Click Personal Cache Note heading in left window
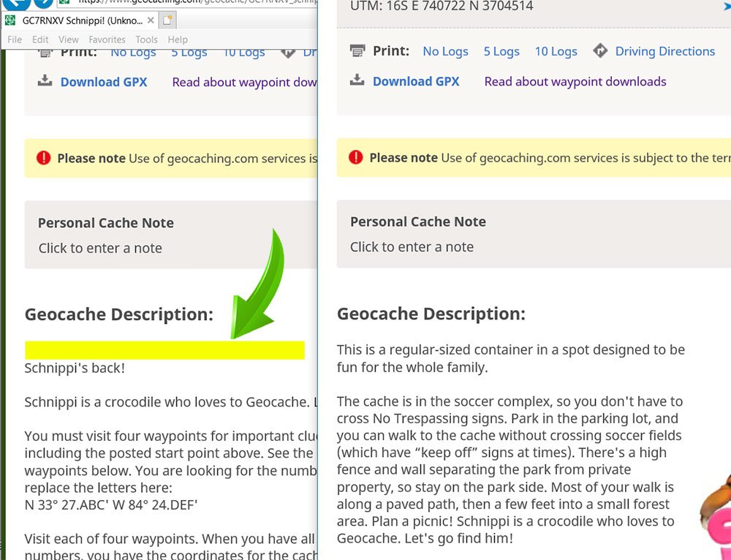 click(x=106, y=223)
